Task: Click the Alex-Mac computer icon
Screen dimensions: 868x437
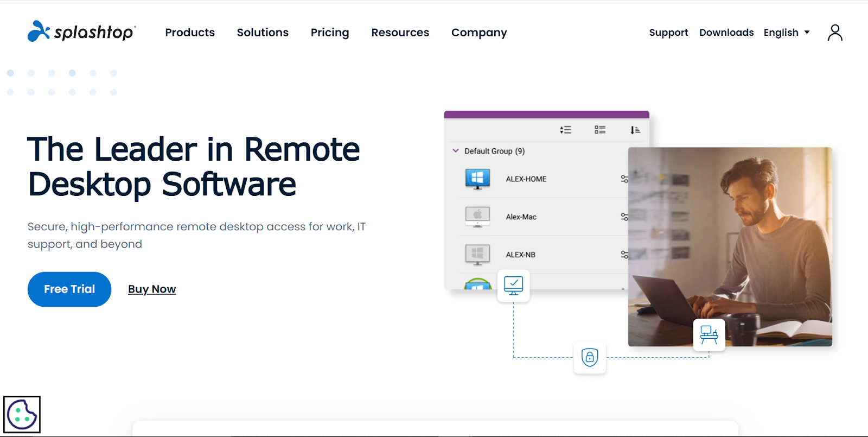Action: click(477, 217)
